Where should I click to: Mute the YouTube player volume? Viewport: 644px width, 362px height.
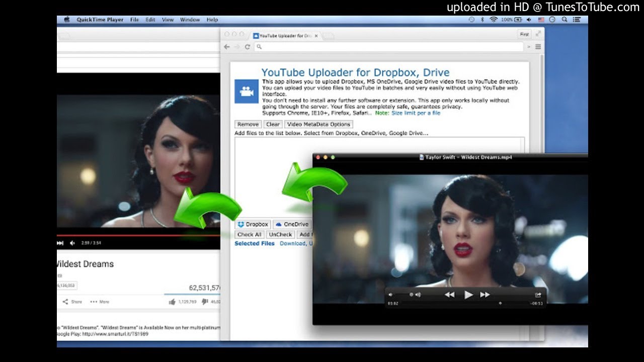(72, 243)
